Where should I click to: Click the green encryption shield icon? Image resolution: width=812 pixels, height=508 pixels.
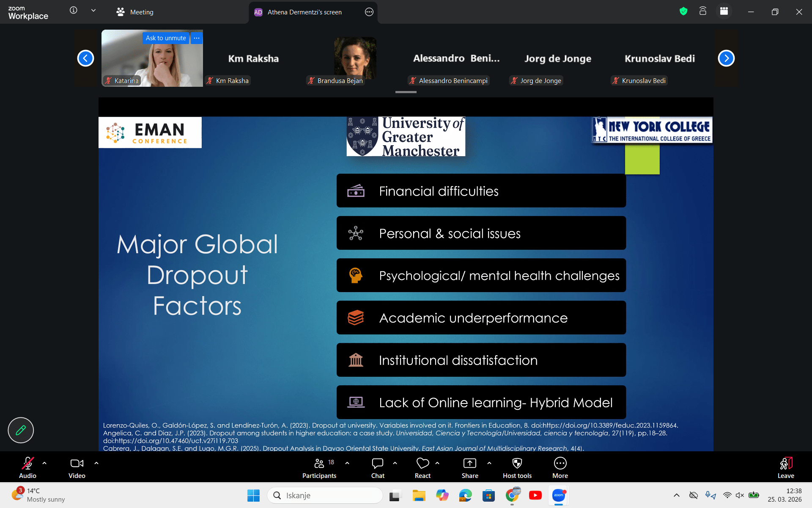683,11
